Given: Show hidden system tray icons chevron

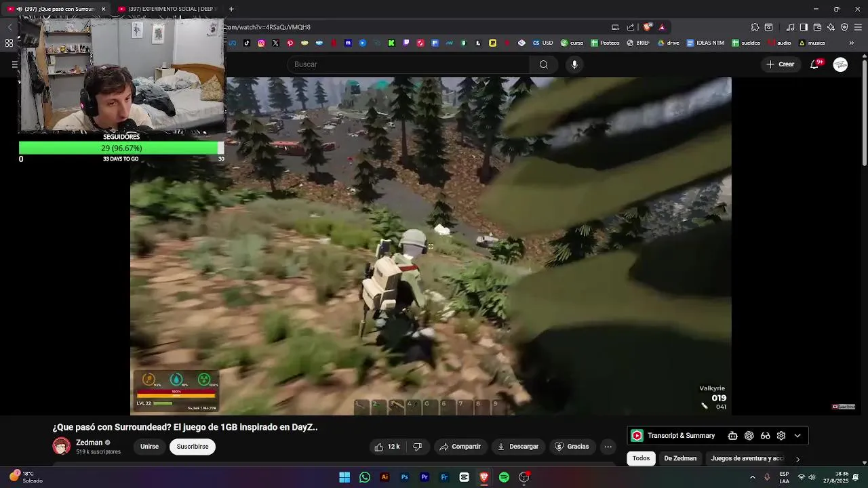Looking at the screenshot, I should click(752, 477).
